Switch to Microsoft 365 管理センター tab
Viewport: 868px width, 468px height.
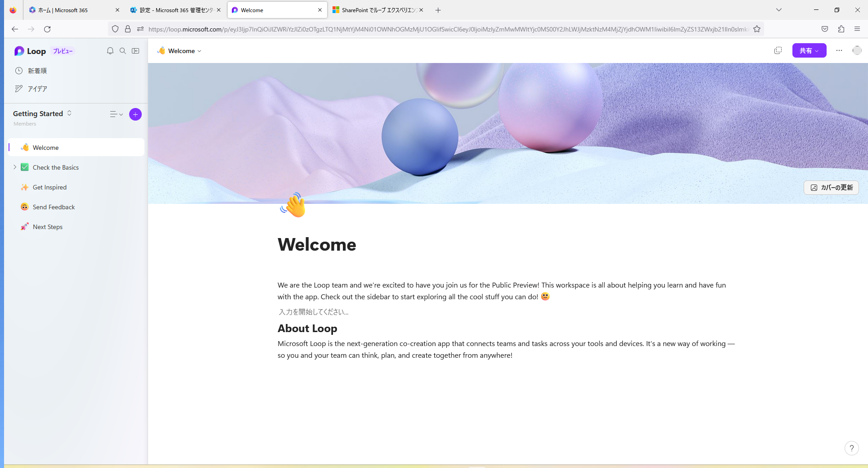pos(176,10)
